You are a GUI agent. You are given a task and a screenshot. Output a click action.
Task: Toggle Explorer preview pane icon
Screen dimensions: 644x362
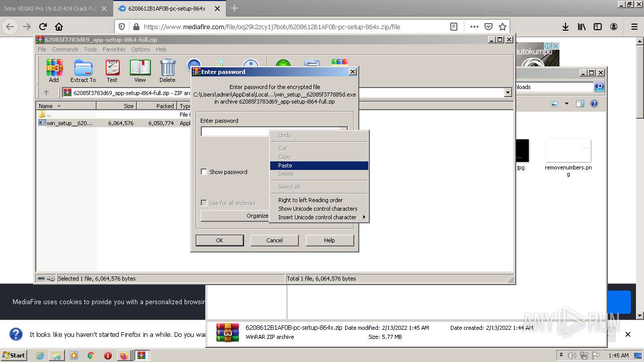580,104
